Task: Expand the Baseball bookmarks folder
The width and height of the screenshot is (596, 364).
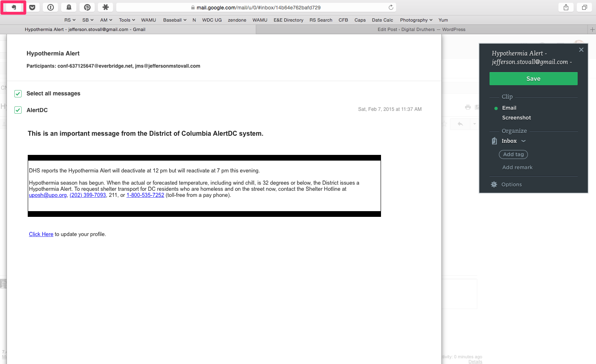Action: (175, 20)
